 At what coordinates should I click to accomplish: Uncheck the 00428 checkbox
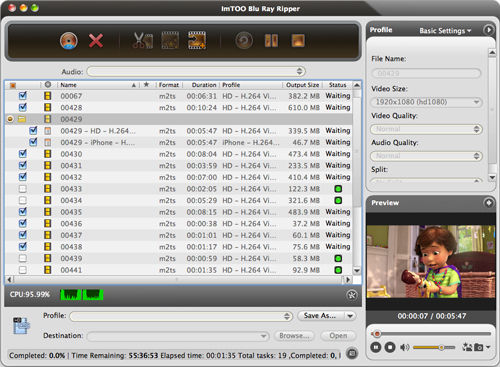tap(23, 107)
